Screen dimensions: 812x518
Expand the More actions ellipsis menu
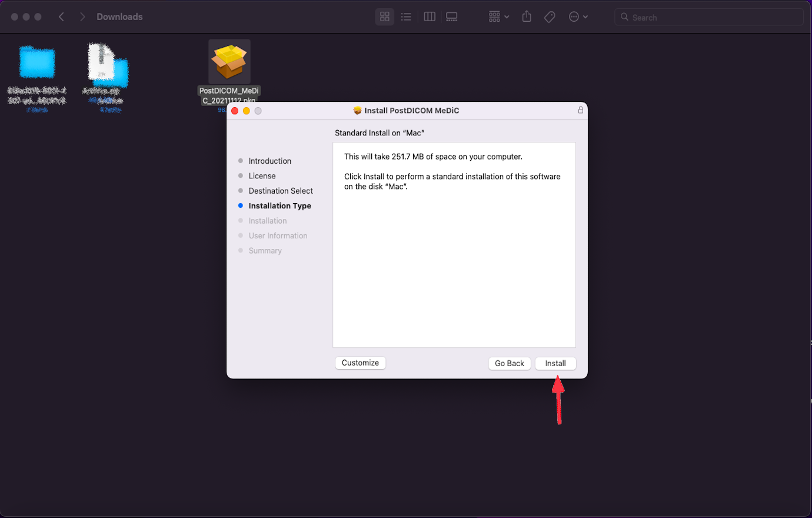pos(574,16)
